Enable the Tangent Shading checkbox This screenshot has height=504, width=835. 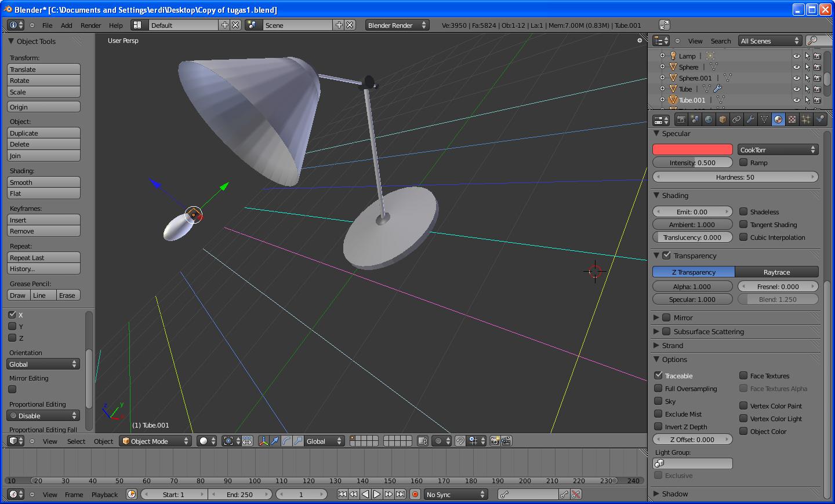[743, 225]
